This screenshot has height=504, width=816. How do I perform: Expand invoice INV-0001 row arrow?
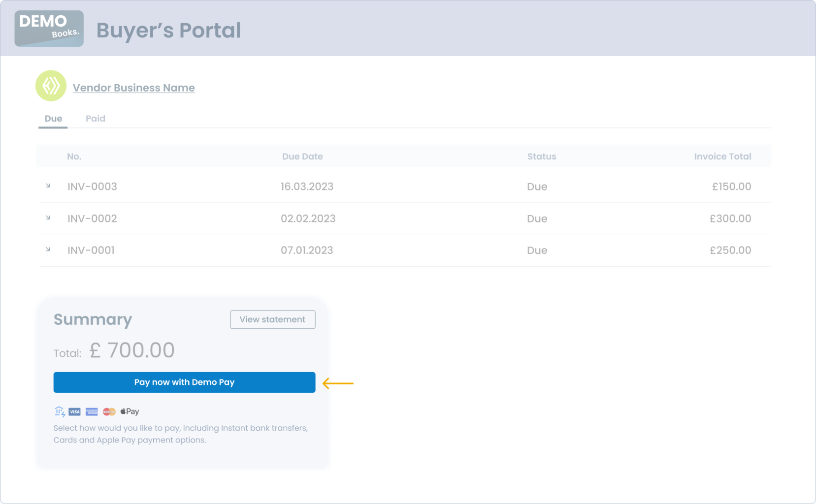pos(48,250)
